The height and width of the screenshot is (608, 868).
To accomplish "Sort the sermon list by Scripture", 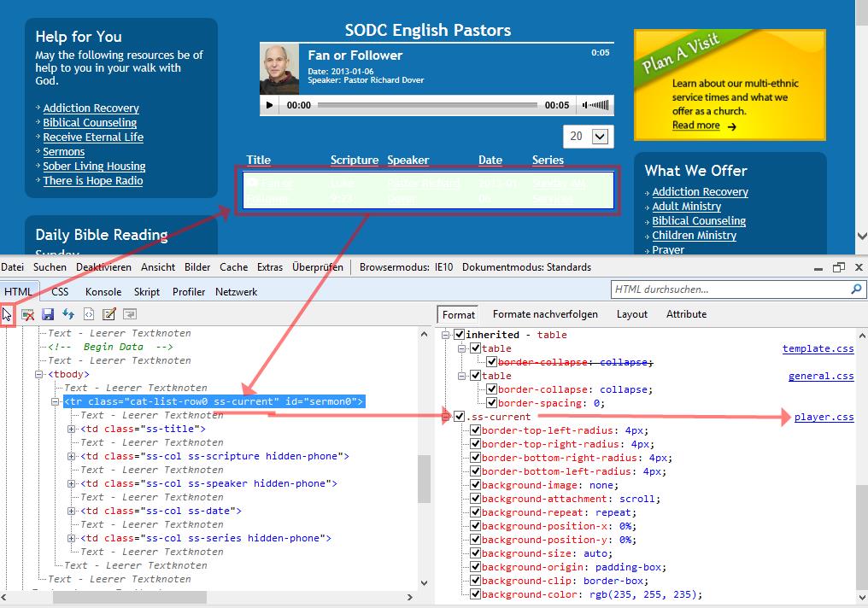I will coord(355,160).
